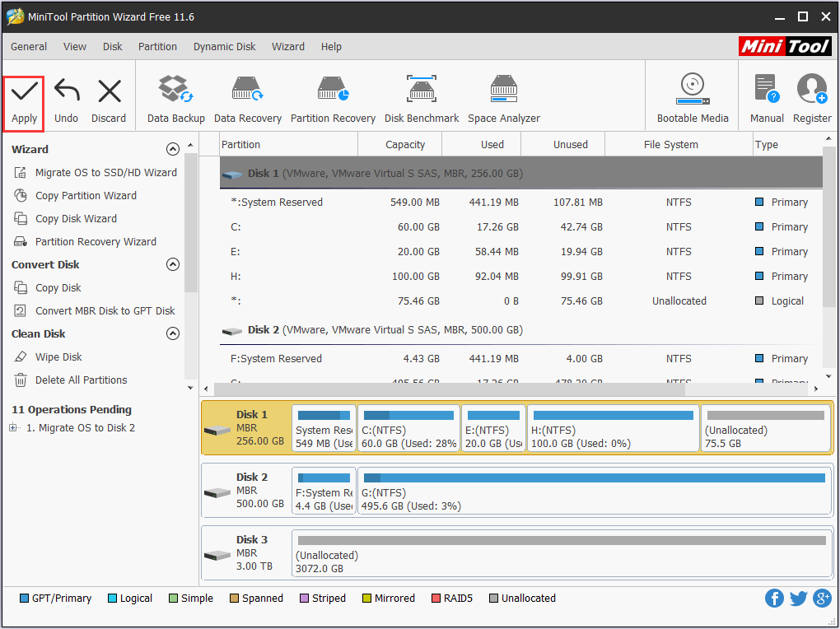Open MiniTool Twitter icon
This screenshot has width=840, height=629.
pos(798,598)
